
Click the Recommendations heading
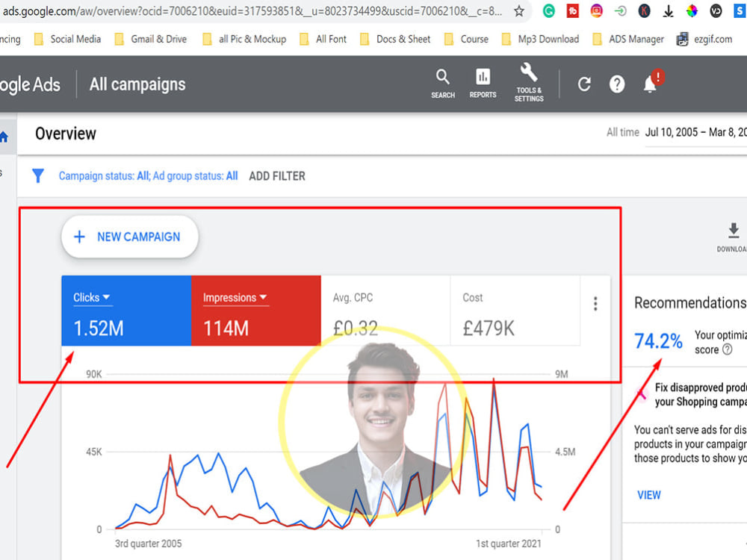(689, 303)
